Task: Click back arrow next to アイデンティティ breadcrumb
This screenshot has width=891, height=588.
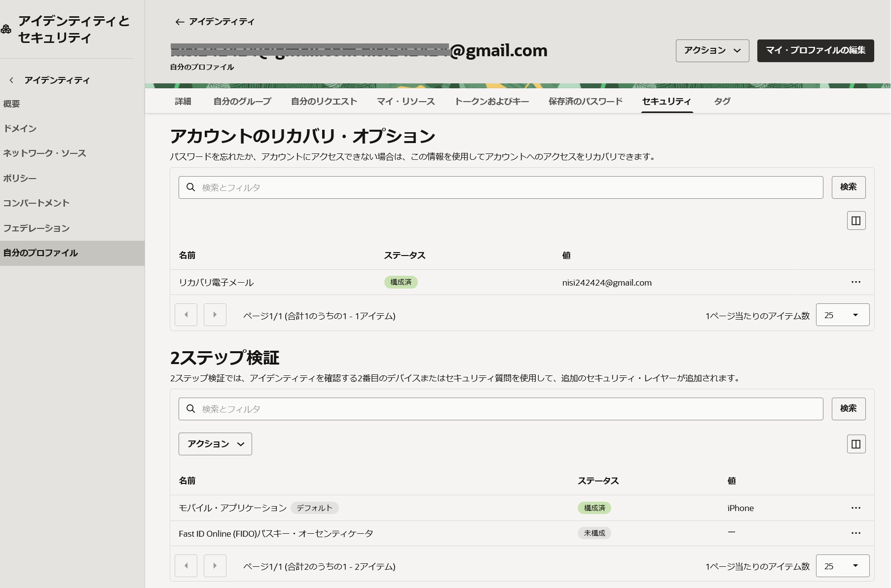Action: pyautogui.click(x=180, y=22)
